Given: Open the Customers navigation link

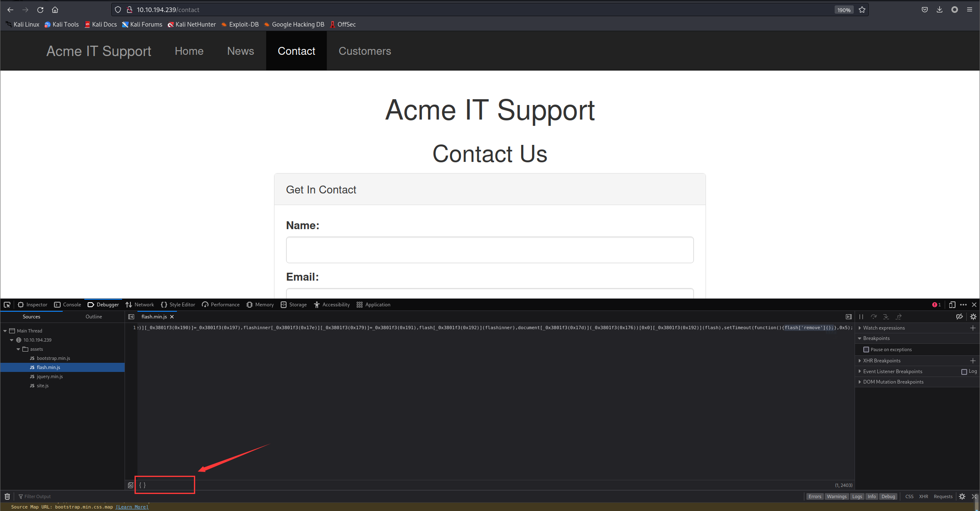Looking at the screenshot, I should (x=365, y=51).
